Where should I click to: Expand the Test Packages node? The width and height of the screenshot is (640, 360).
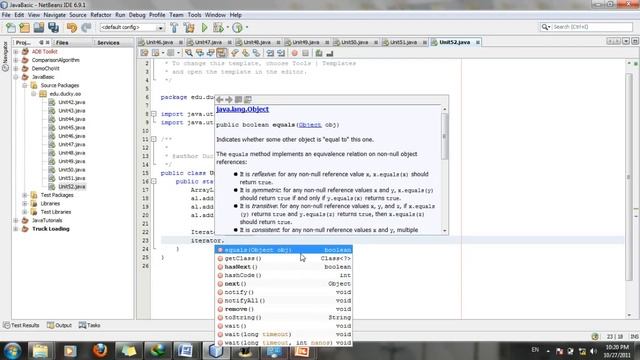pos(25,195)
